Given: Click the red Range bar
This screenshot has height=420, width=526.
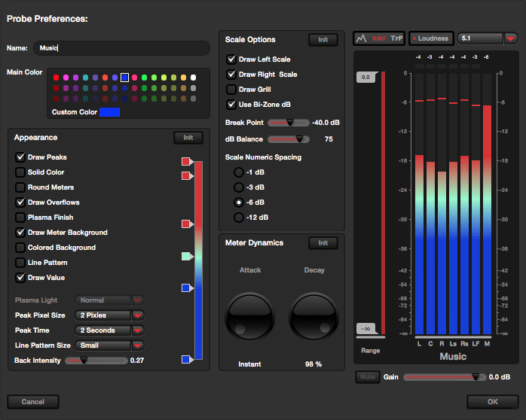Looking at the screenshot, I should (x=383, y=202).
